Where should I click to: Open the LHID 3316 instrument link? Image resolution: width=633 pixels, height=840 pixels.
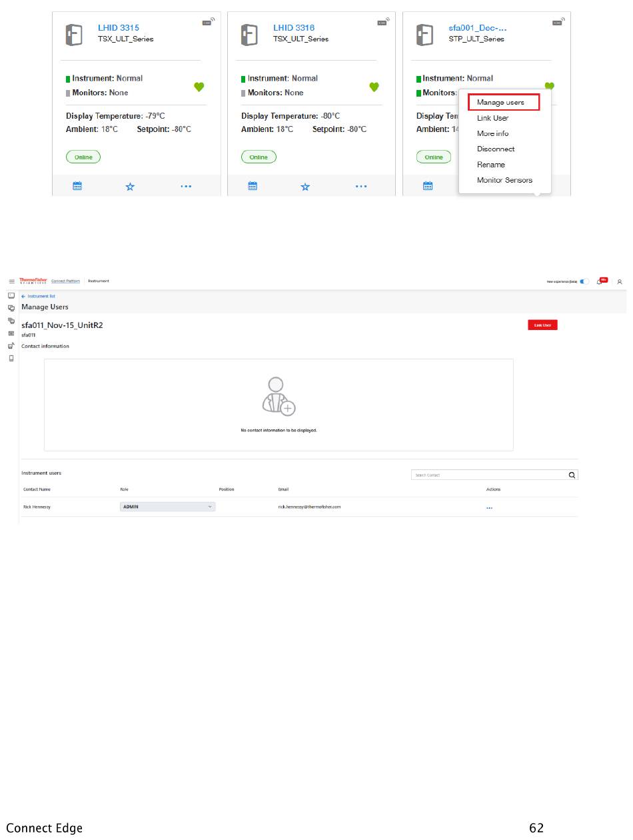coord(294,28)
